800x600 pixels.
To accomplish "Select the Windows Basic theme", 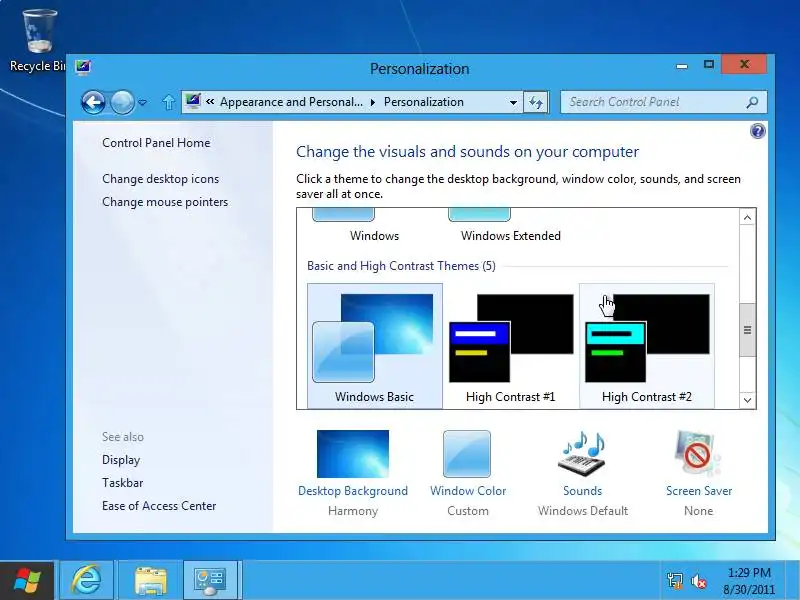I will pyautogui.click(x=375, y=346).
